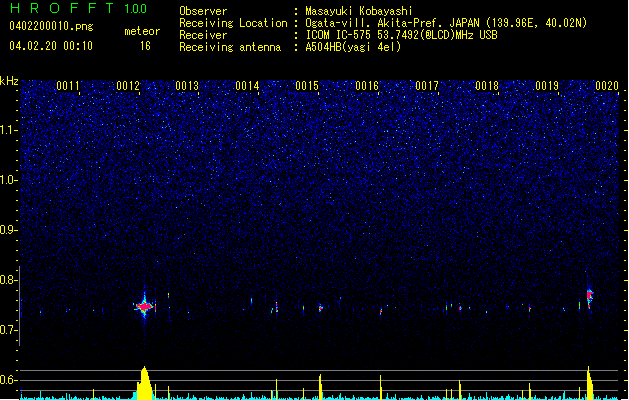Select the observer name Masayuki Kobayashi
The image size is (629, 400).
pos(359,11)
